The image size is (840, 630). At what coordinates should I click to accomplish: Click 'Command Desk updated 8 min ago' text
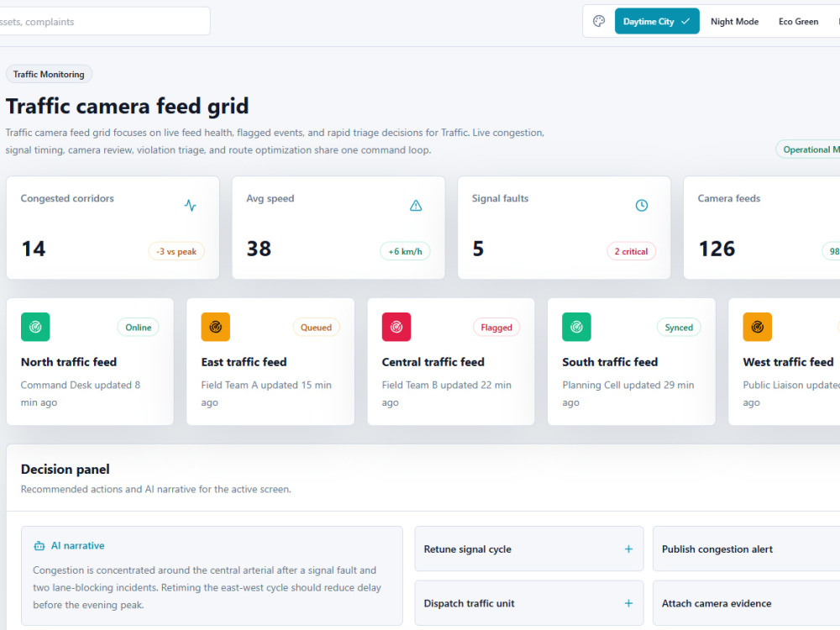pos(81,394)
